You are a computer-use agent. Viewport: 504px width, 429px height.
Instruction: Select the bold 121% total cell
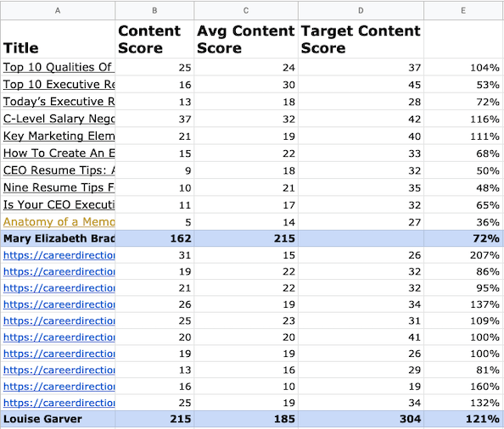[x=463, y=419]
